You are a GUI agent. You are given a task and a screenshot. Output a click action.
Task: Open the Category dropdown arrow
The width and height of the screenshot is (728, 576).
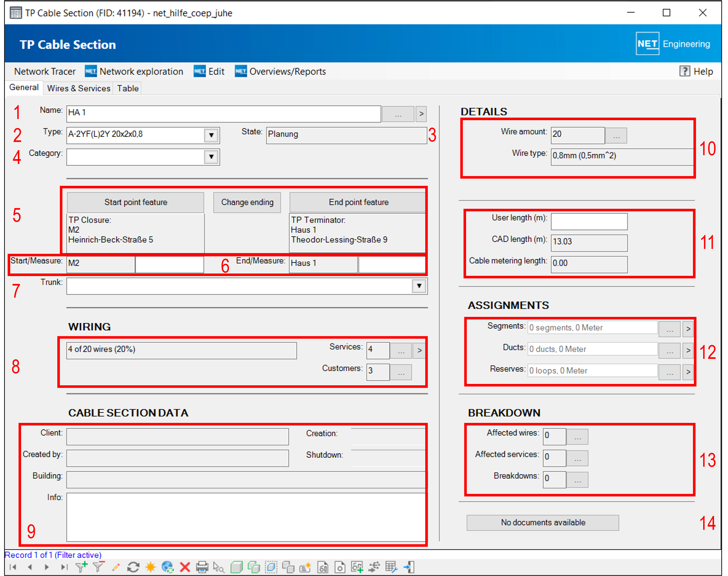pos(211,157)
